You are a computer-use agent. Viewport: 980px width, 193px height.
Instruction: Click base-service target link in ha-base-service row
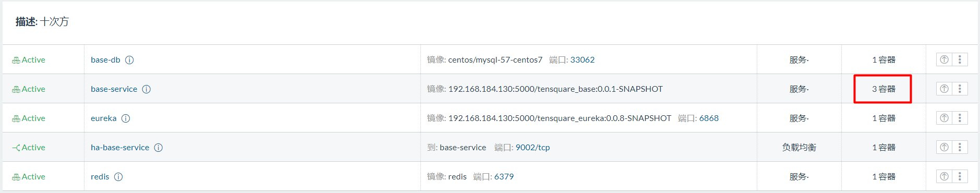click(x=463, y=148)
